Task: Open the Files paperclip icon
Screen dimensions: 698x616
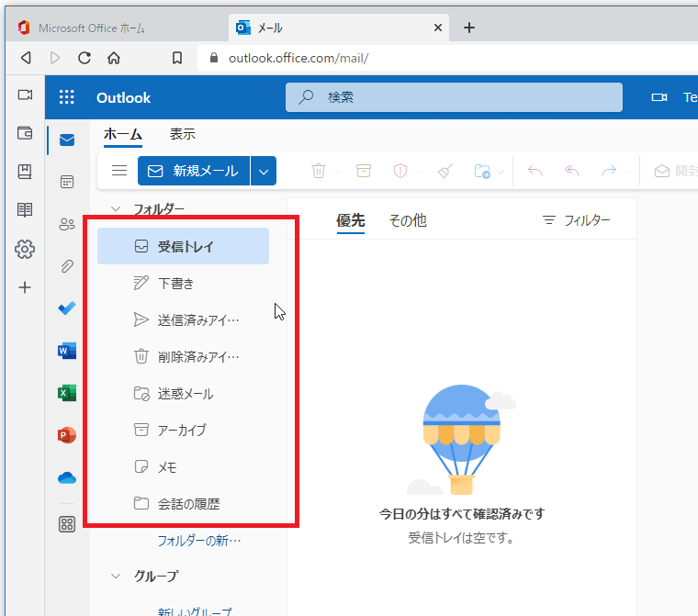Action: [67, 266]
